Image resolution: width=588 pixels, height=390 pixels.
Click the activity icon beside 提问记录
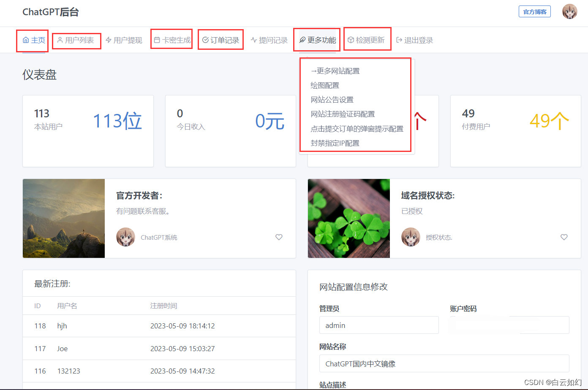[254, 40]
